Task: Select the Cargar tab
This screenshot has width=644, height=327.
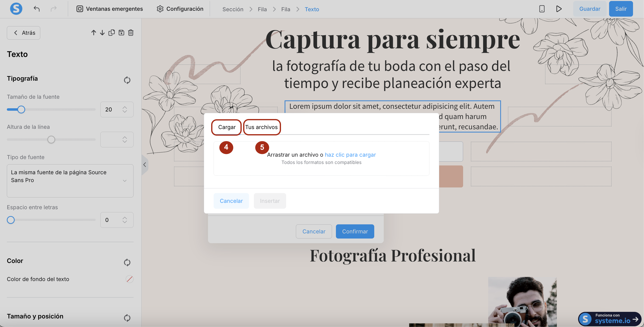Action: (227, 127)
